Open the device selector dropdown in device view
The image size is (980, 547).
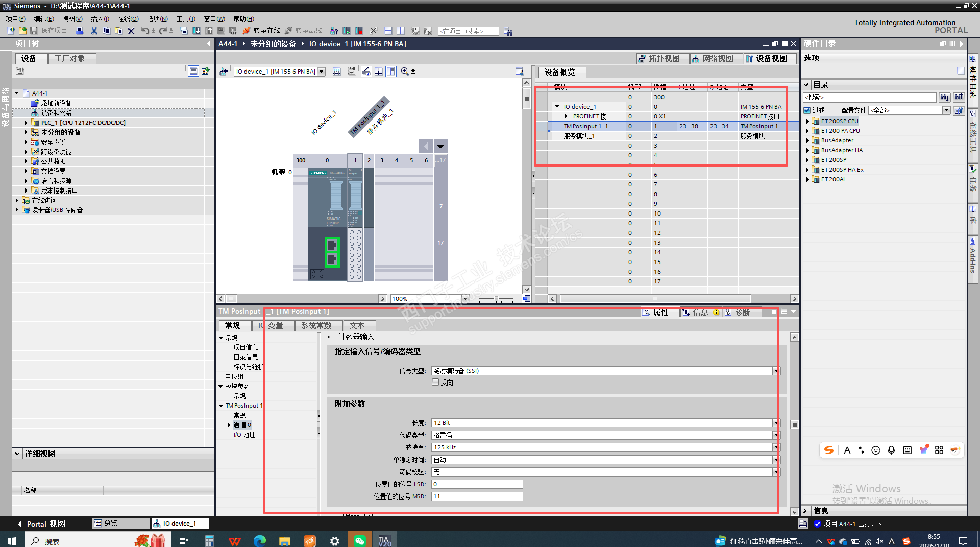coord(322,72)
